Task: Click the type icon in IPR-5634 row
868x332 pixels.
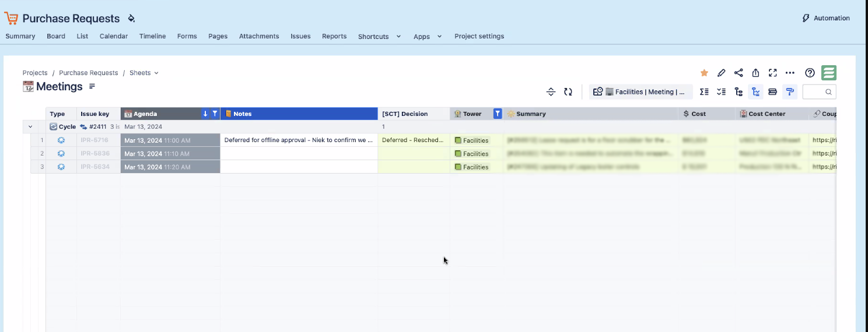Action: [61, 167]
